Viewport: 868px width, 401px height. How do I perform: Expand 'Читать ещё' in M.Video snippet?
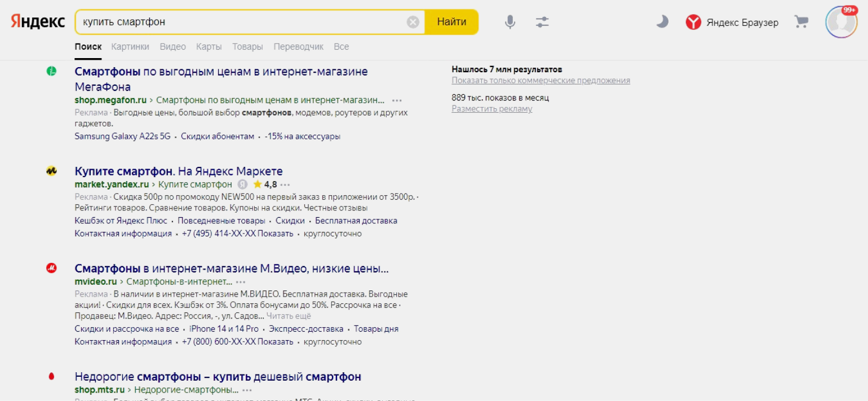289,316
